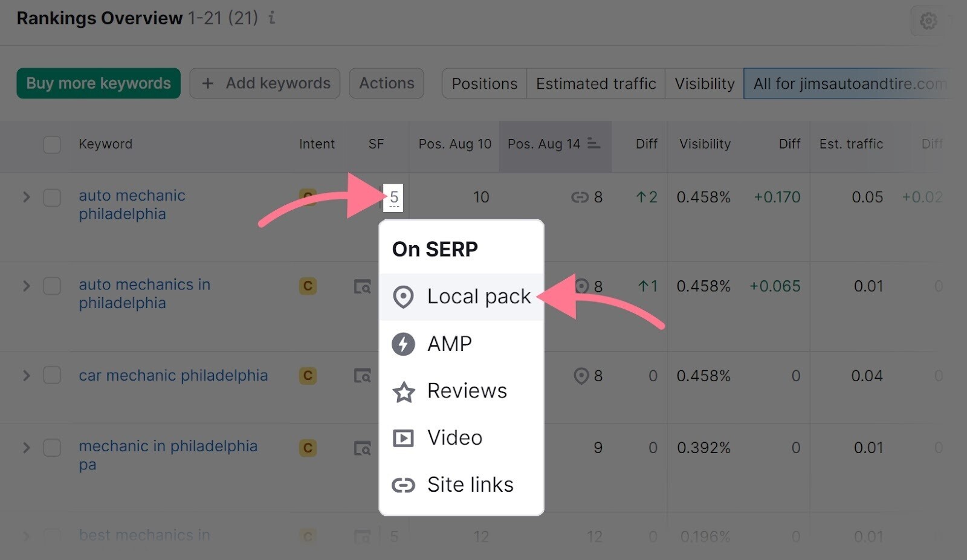
Task: Switch to the Positions tab
Action: (x=483, y=83)
